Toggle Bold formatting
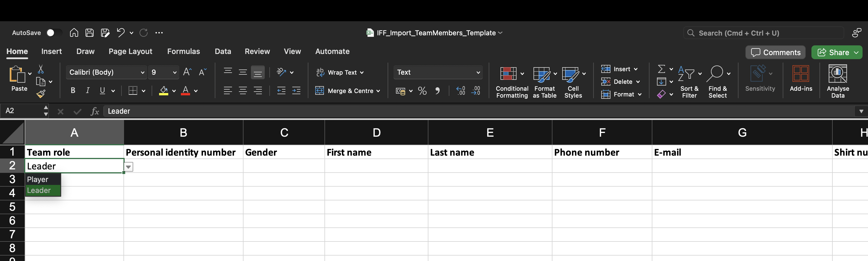868x261 pixels. (73, 91)
